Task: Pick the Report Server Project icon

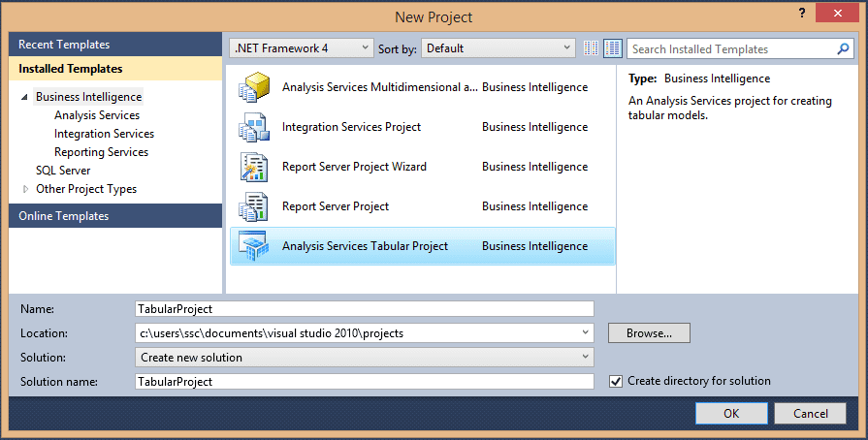Action: click(x=254, y=206)
